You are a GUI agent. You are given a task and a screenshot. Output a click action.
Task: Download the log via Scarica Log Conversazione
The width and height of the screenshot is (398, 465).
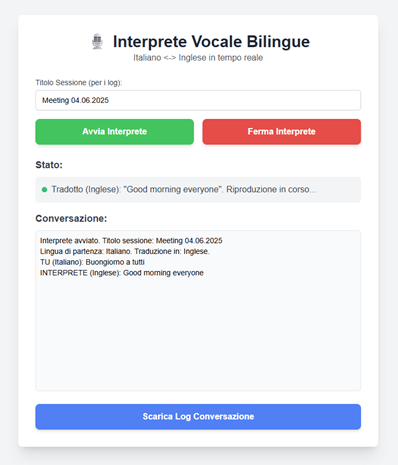click(198, 417)
